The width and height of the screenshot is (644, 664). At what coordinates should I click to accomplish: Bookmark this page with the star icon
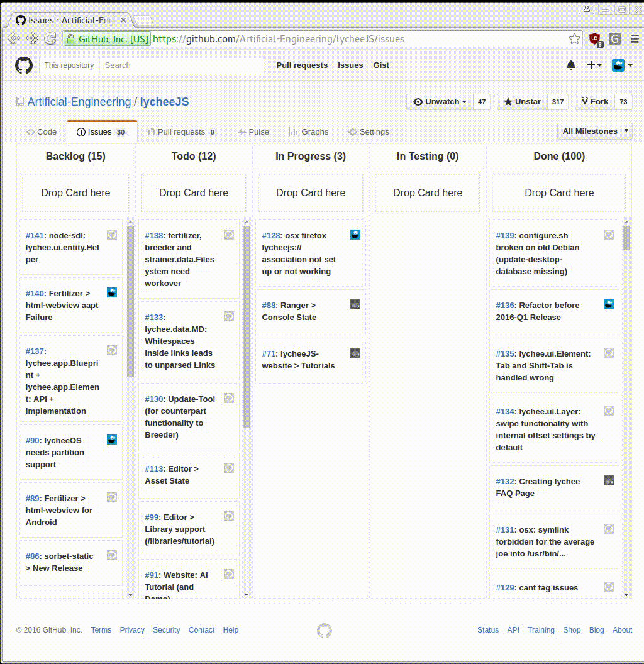click(575, 39)
